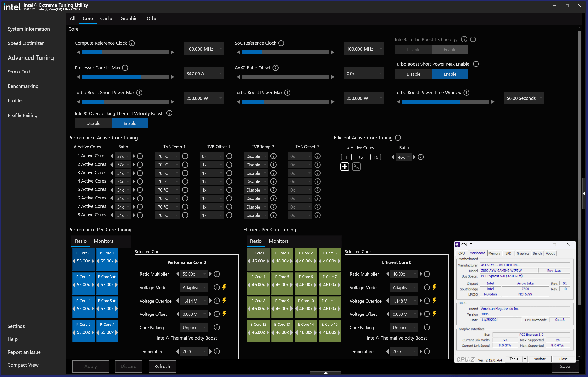Click Turbo Boost Power Time Window slider track
The image size is (588, 377).
[x=446, y=102]
